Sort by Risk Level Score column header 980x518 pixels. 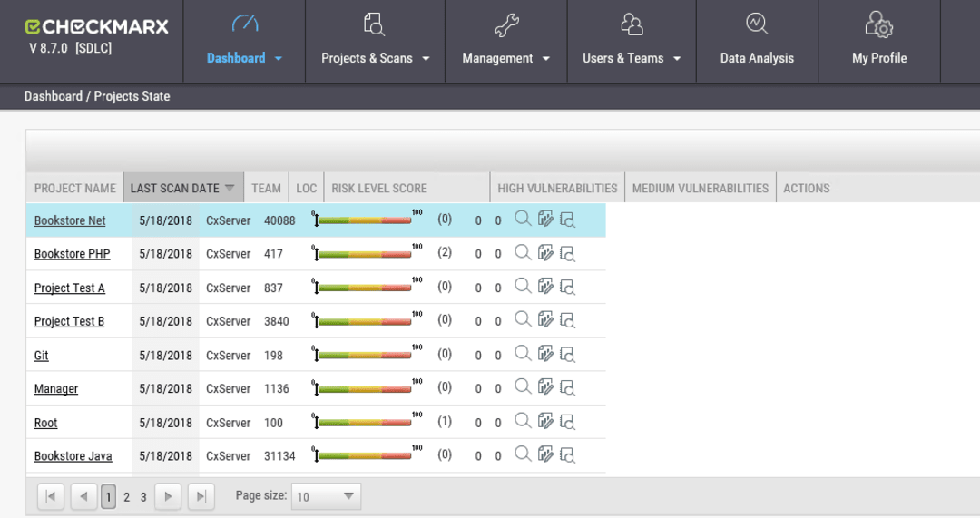(x=379, y=188)
